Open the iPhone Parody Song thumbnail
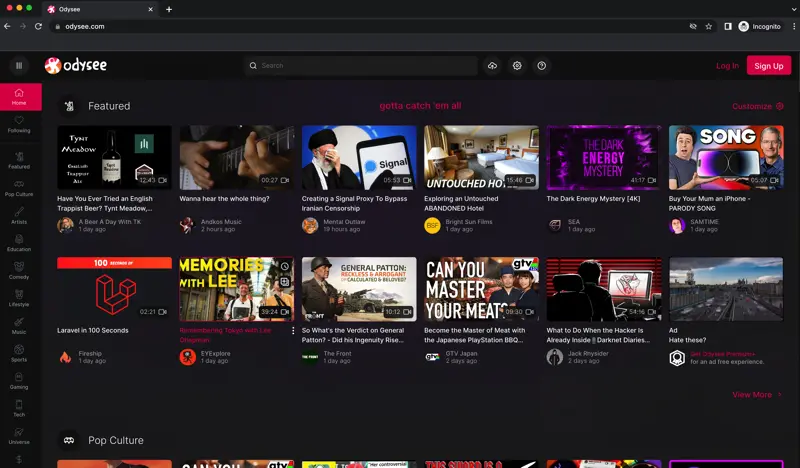 click(x=726, y=157)
